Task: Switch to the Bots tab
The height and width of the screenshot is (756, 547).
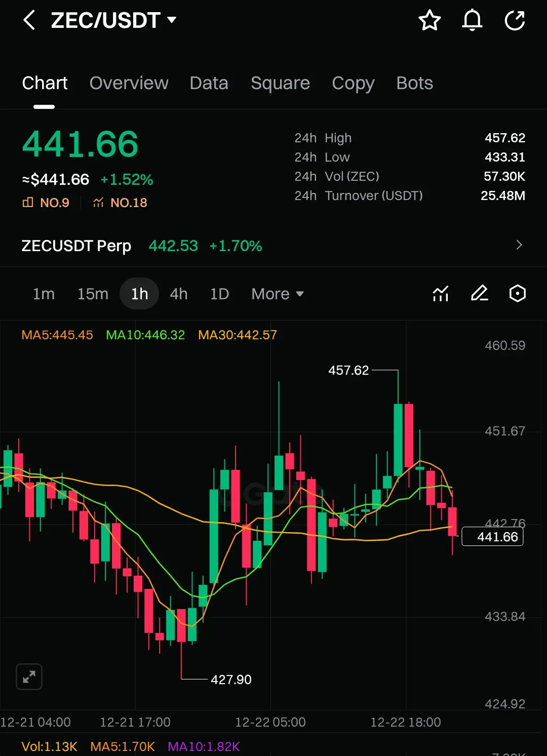Action: 415,83
